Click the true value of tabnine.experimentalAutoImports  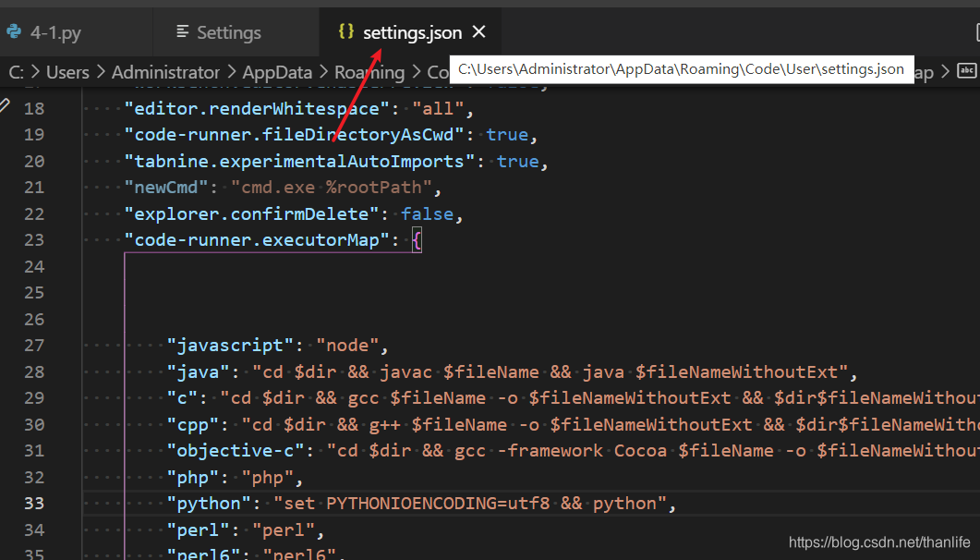click(x=517, y=161)
